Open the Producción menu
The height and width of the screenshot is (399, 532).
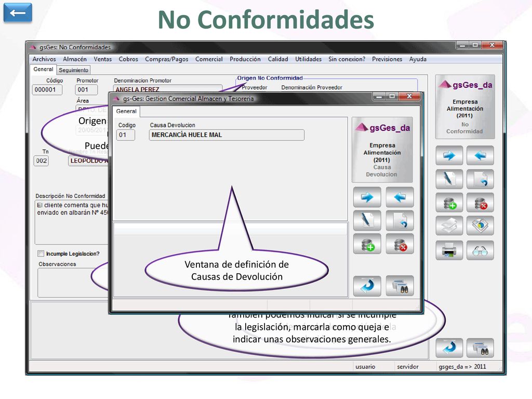pyautogui.click(x=245, y=59)
